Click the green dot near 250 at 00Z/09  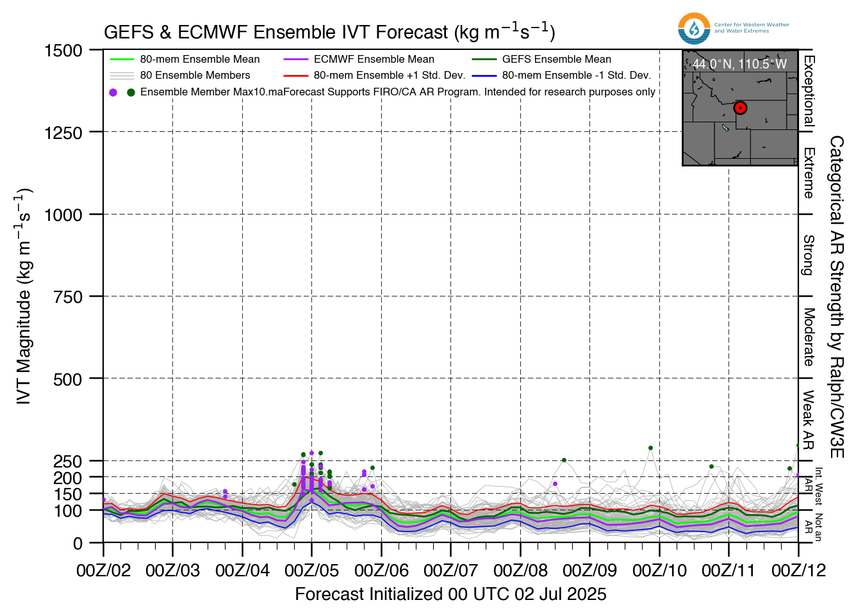pos(564,460)
